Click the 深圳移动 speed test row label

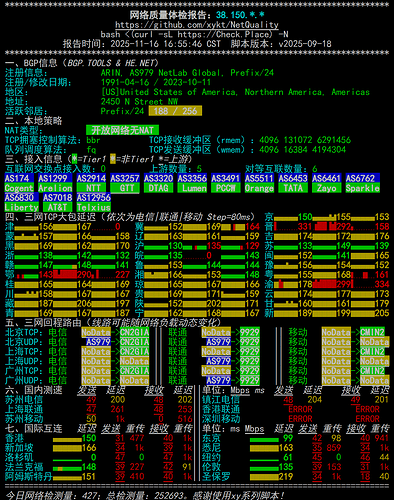(x=221, y=419)
